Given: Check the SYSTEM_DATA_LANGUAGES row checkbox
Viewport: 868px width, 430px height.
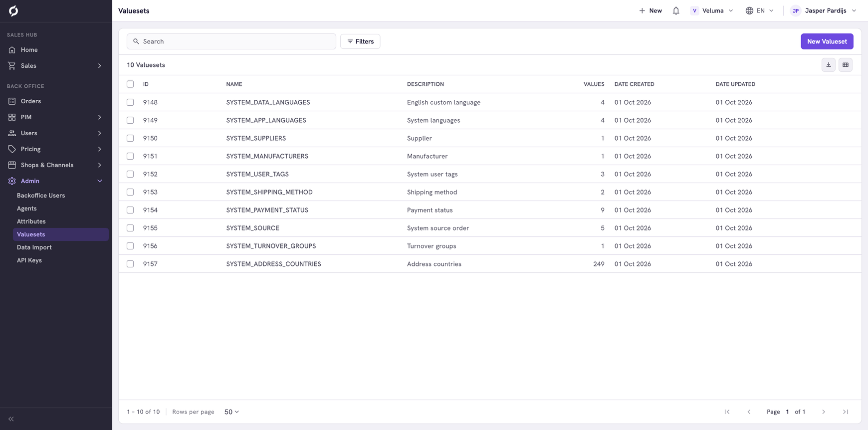Looking at the screenshot, I should coord(130,102).
